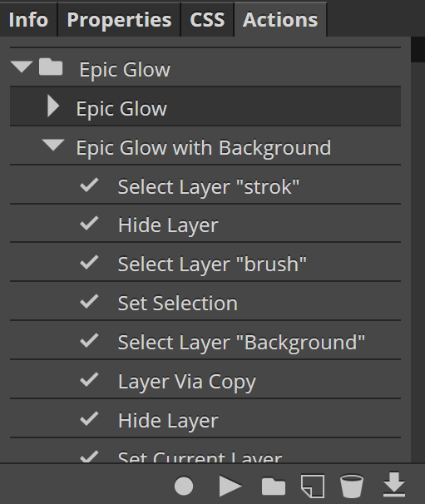The height and width of the screenshot is (504, 425).
Task: Select the Select Layer "Background" step
Action: point(205,341)
